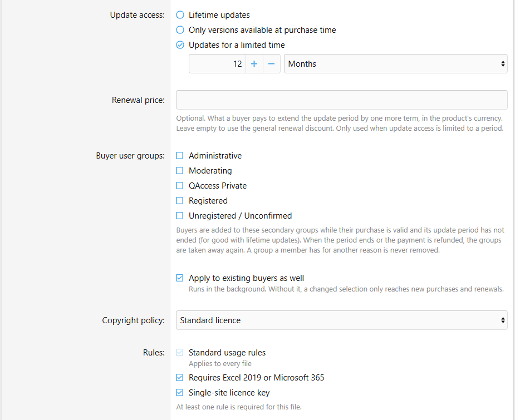Check the QAccess Private user group
Viewport: 515px width, 420px height.
pos(180,186)
